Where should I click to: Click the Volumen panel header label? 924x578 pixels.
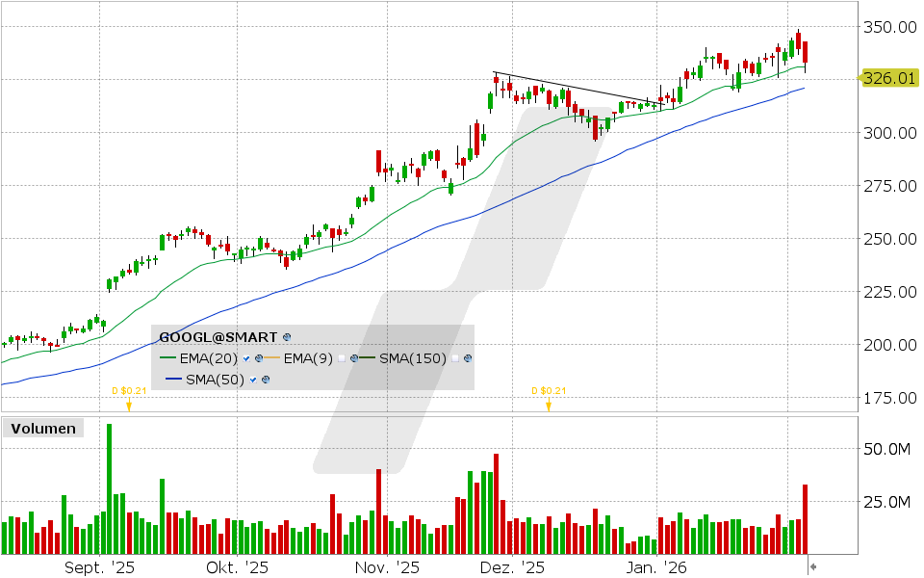(x=42, y=428)
